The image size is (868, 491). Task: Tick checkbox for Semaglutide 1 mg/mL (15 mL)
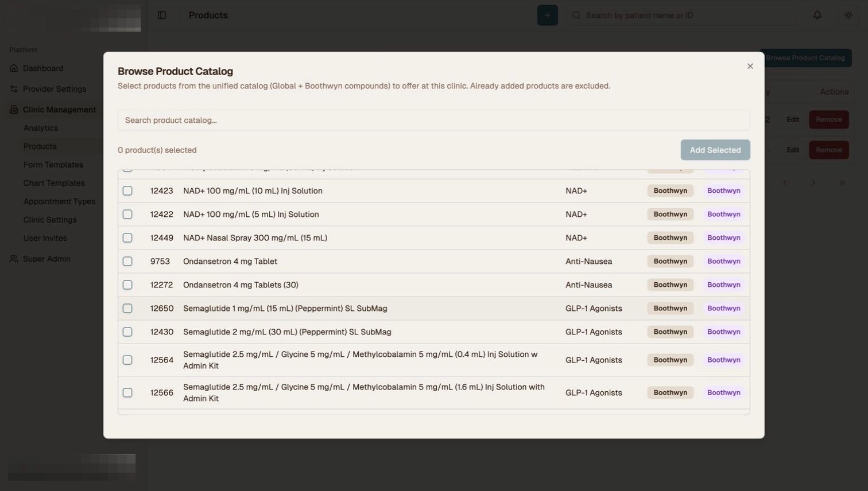pyautogui.click(x=127, y=309)
